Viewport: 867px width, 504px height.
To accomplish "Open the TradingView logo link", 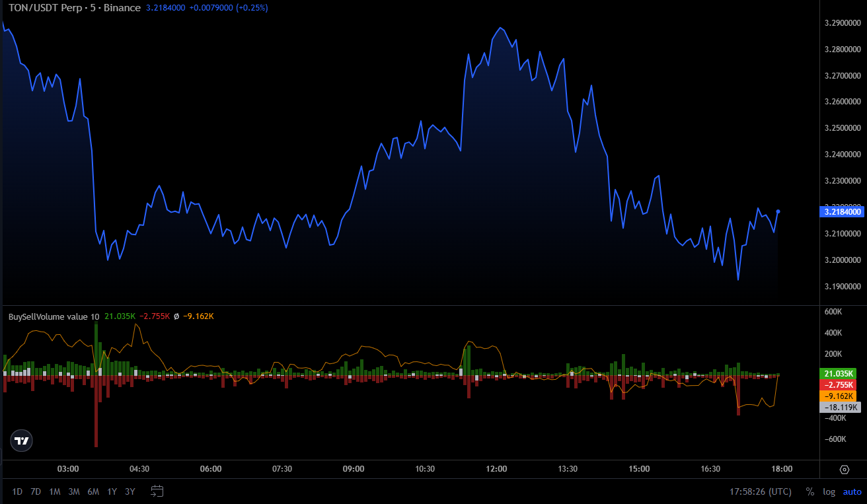I will 22,441.
